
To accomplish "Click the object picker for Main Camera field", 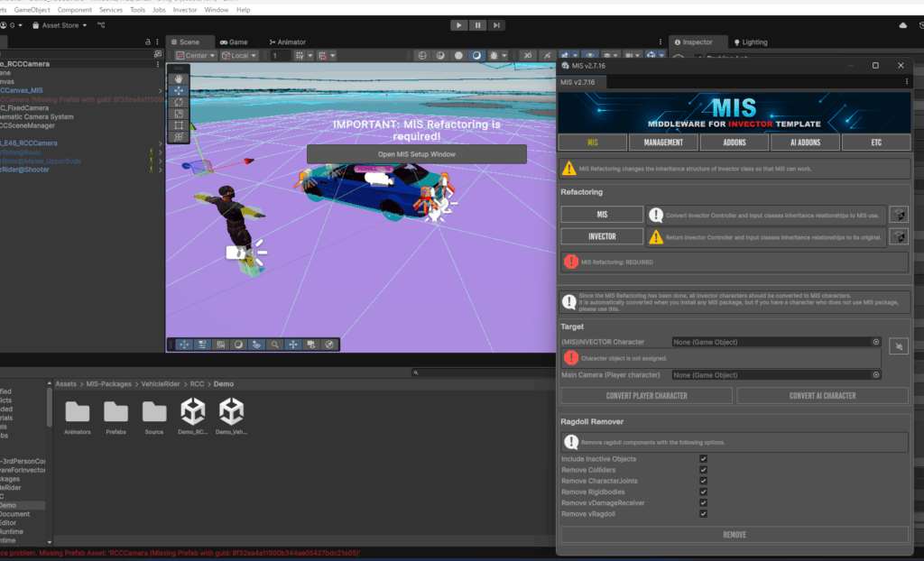I will click(875, 374).
